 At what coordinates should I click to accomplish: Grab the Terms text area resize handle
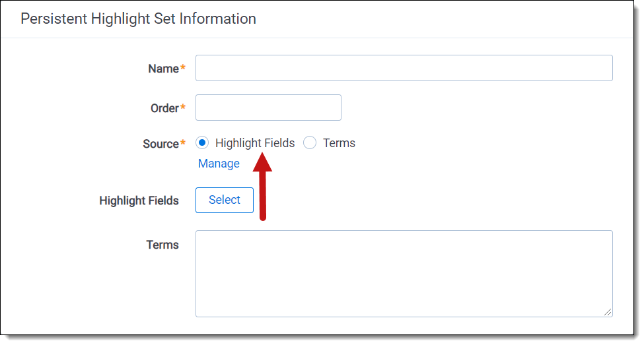608,312
